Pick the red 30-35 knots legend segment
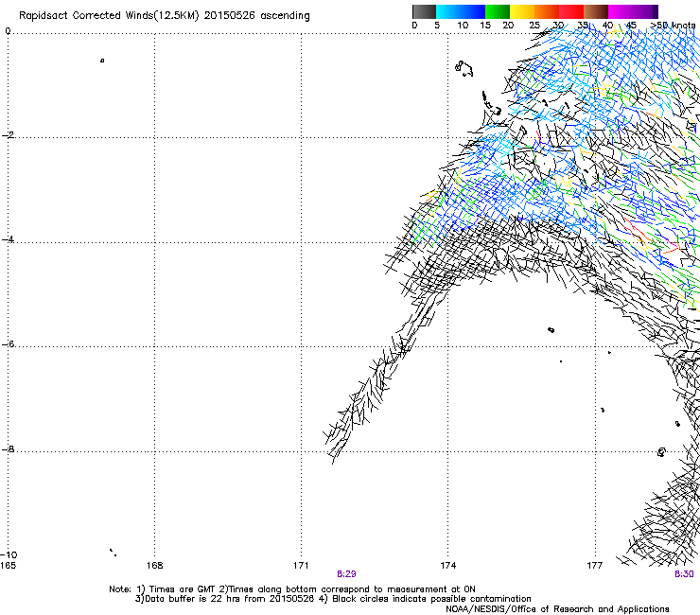This screenshot has height=615, width=700. [571, 11]
